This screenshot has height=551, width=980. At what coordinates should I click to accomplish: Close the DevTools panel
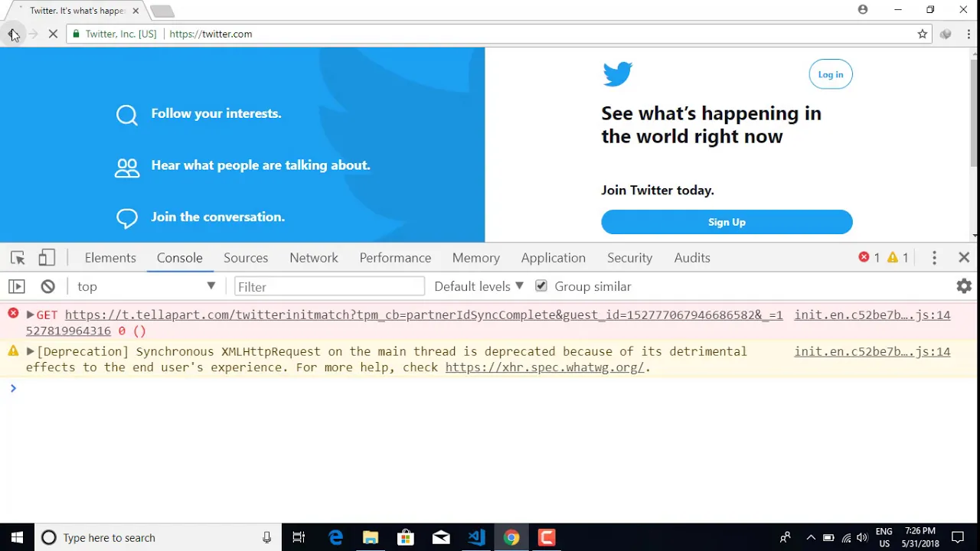(964, 258)
